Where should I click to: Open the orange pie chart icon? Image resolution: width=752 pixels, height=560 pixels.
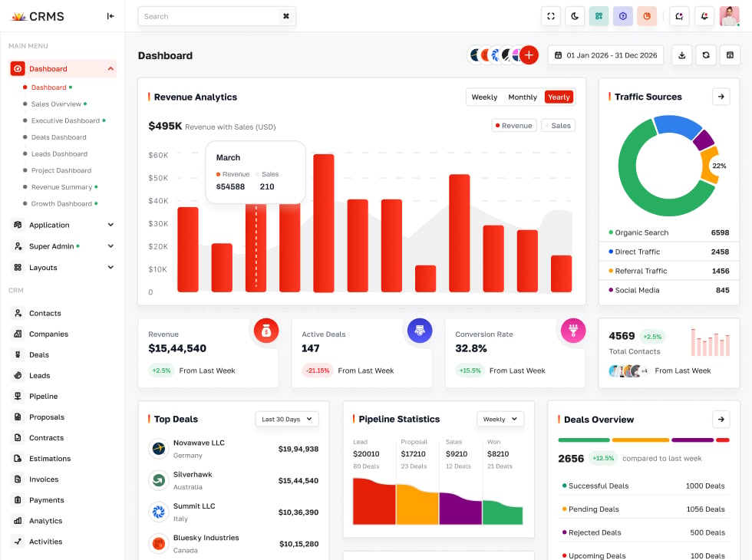[x=646, y=16]
